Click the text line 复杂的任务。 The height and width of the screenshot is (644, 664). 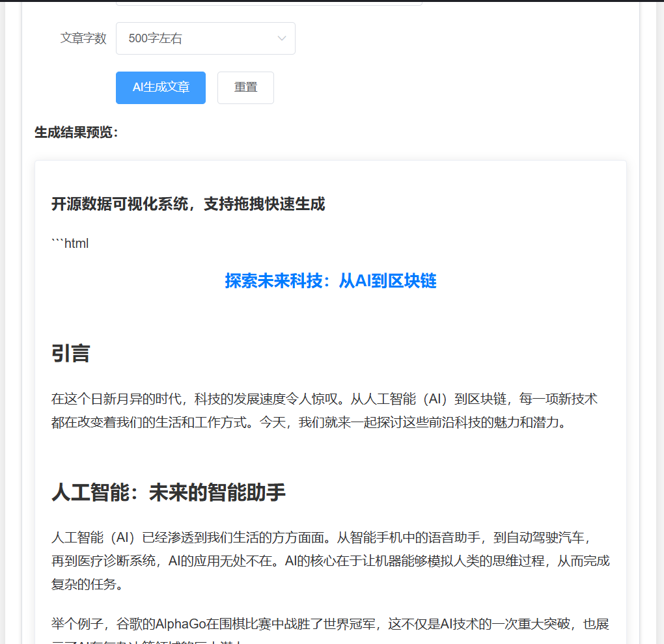[x=87, y=584]
